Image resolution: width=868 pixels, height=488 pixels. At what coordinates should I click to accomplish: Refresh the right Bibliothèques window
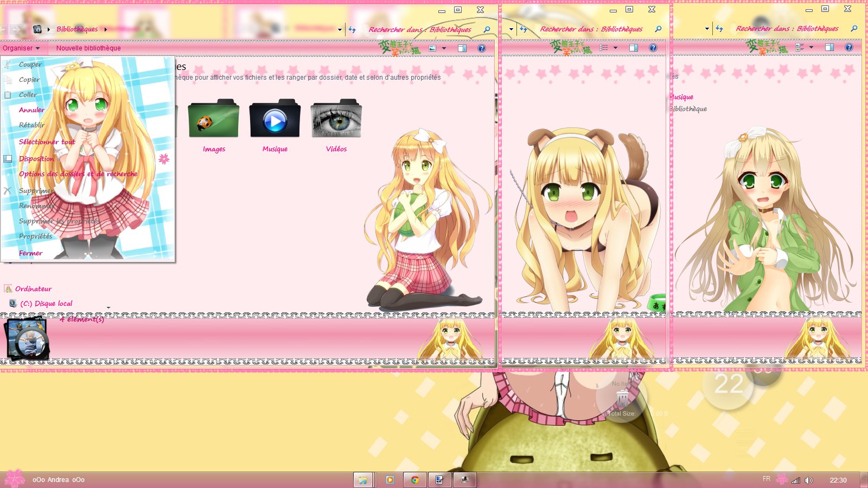tap(719, 29)
